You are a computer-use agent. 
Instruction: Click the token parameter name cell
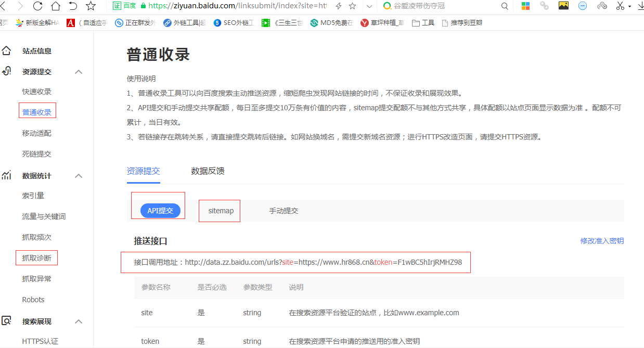click(150, 341)
